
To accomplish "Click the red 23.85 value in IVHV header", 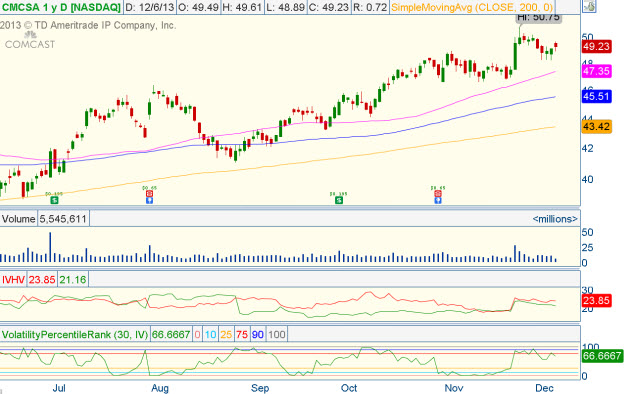I will click(42, 280).
